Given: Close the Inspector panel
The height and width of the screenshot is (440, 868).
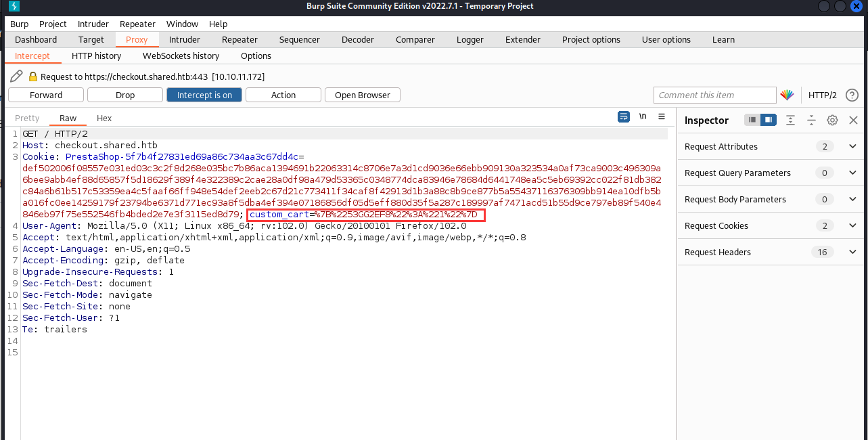Looking at the screenshot, I should 853,120.
